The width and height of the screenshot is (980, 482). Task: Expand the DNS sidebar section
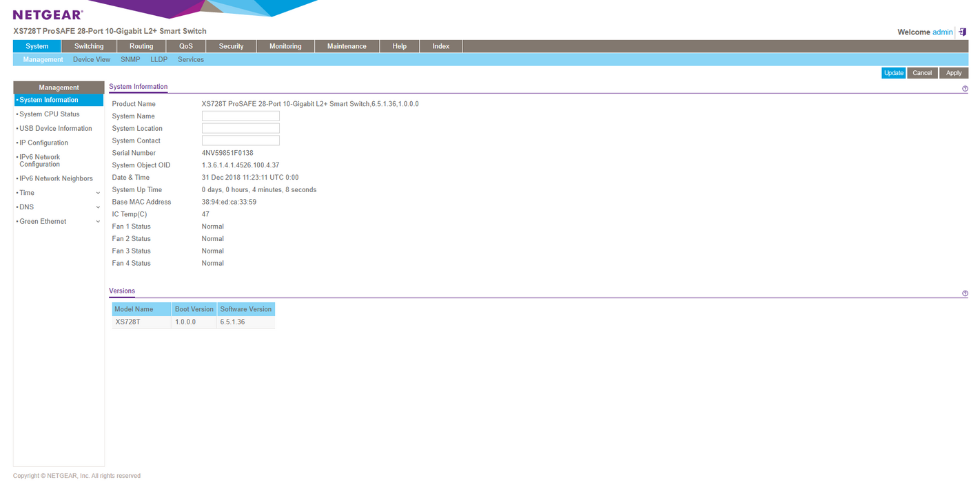[58, 207]
